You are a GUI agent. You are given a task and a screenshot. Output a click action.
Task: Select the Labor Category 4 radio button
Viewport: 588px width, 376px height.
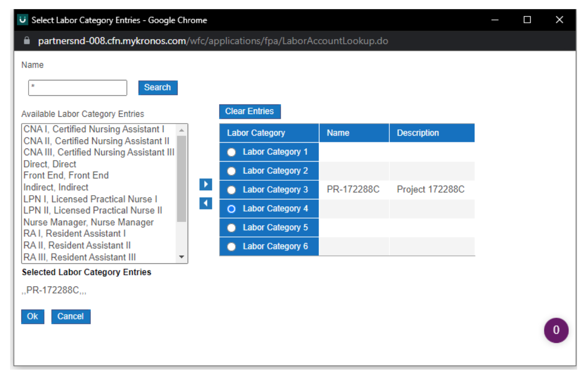(x=231, y=208)
